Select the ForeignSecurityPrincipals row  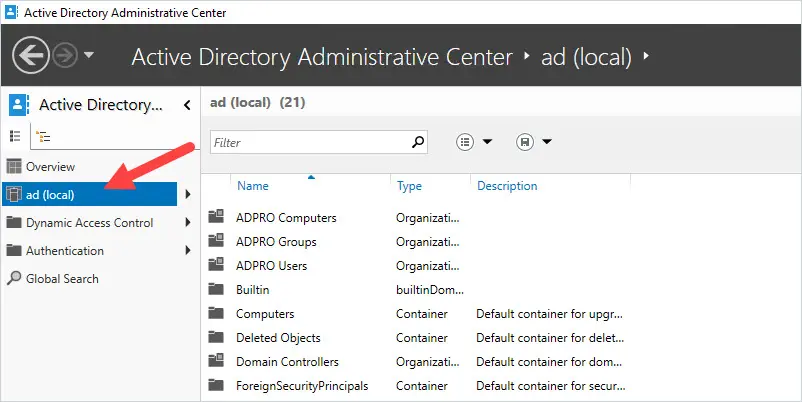pyautogui.click(x=417, y=386)
